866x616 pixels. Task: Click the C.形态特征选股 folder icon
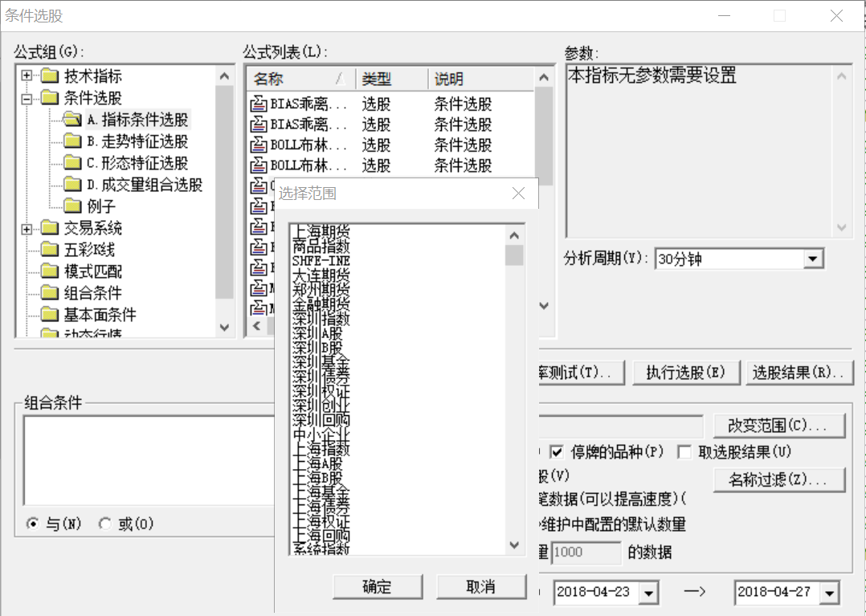pos(72,161)
